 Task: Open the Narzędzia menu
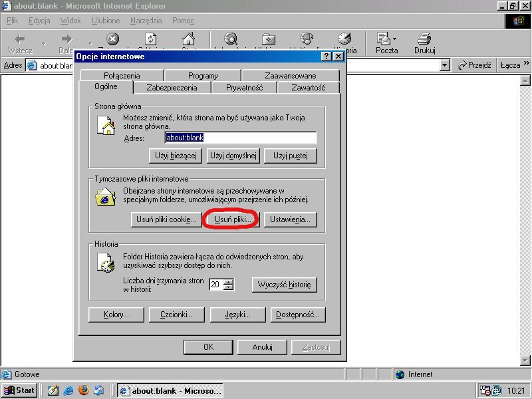pyautogui.click(x=146, y=21)
